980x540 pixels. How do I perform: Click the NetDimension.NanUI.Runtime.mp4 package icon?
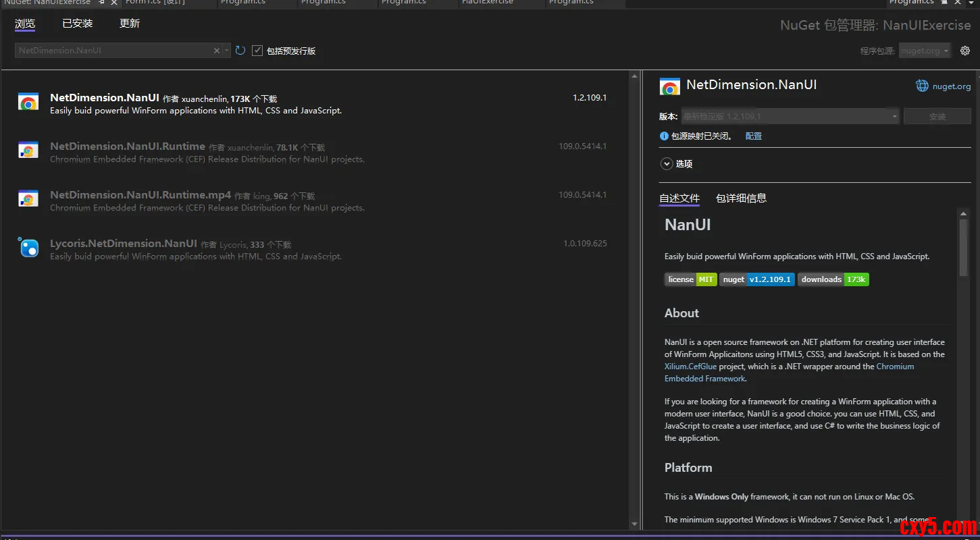click(x=28, y=200)
